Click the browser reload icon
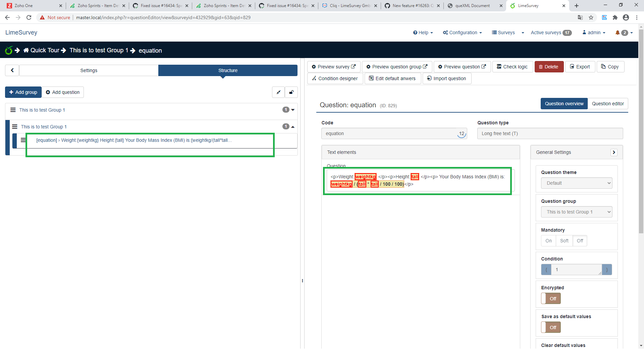The image size is (644, 355). (x=29, y=17)
